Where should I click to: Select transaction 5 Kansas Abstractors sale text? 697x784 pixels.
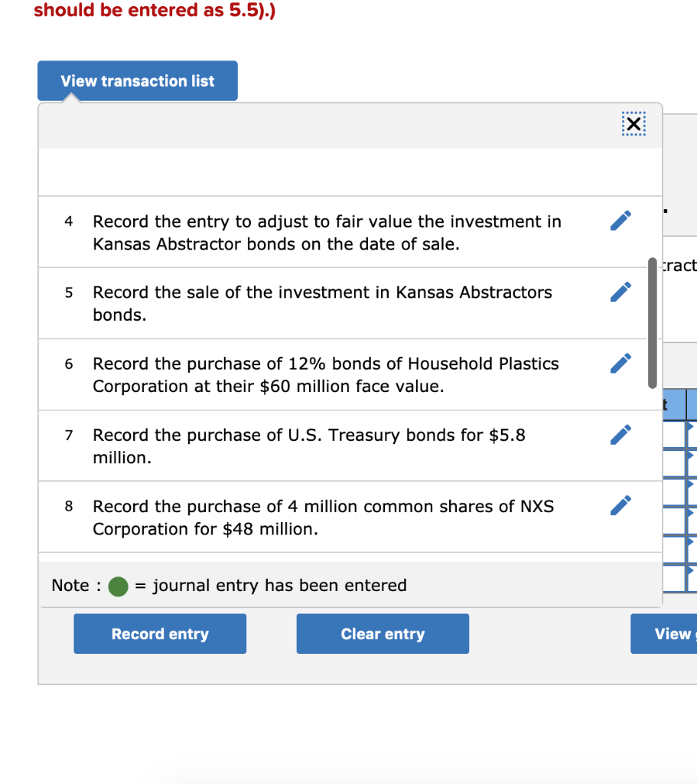pos(322,303)
